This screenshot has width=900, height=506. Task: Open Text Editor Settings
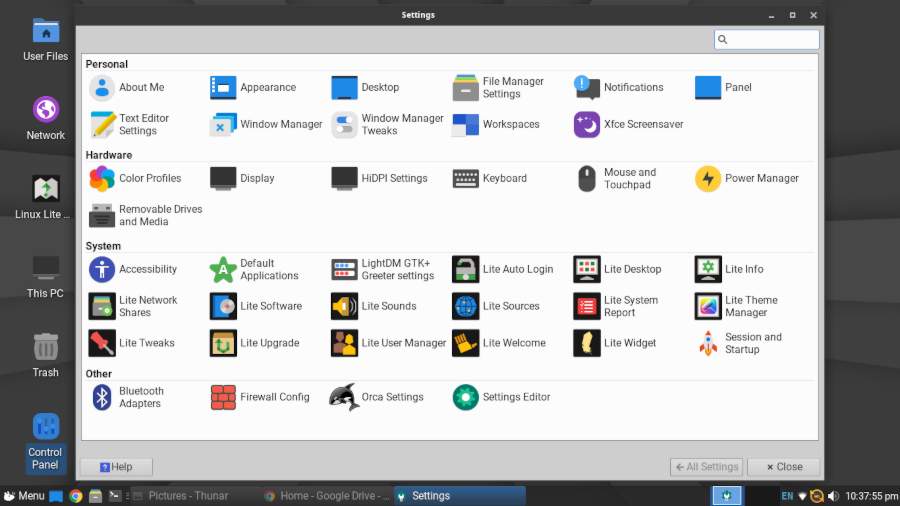tap(129, 124)
